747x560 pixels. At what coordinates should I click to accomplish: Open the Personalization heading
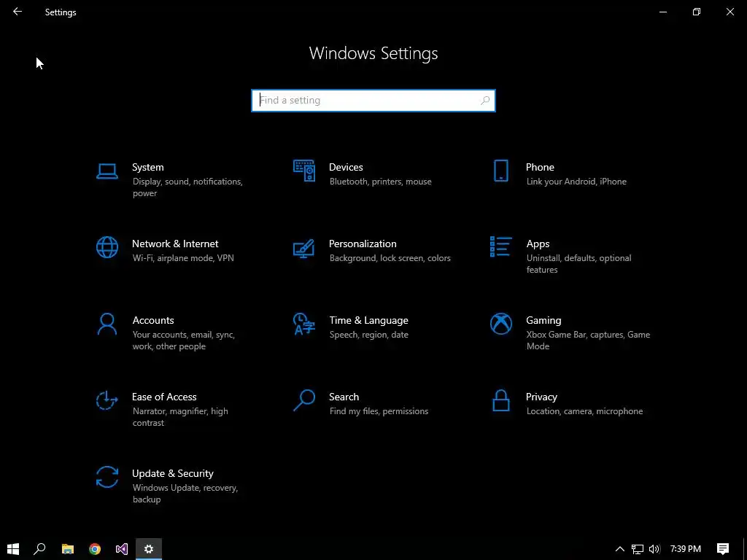(363, 244)
